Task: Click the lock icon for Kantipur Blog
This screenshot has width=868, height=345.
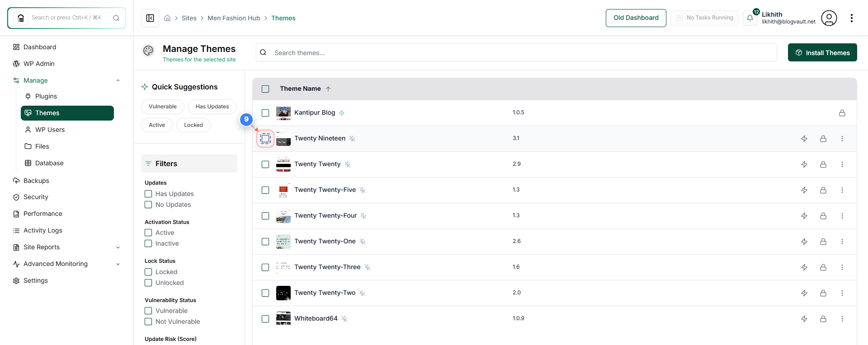Action: [x=842, y=113]
